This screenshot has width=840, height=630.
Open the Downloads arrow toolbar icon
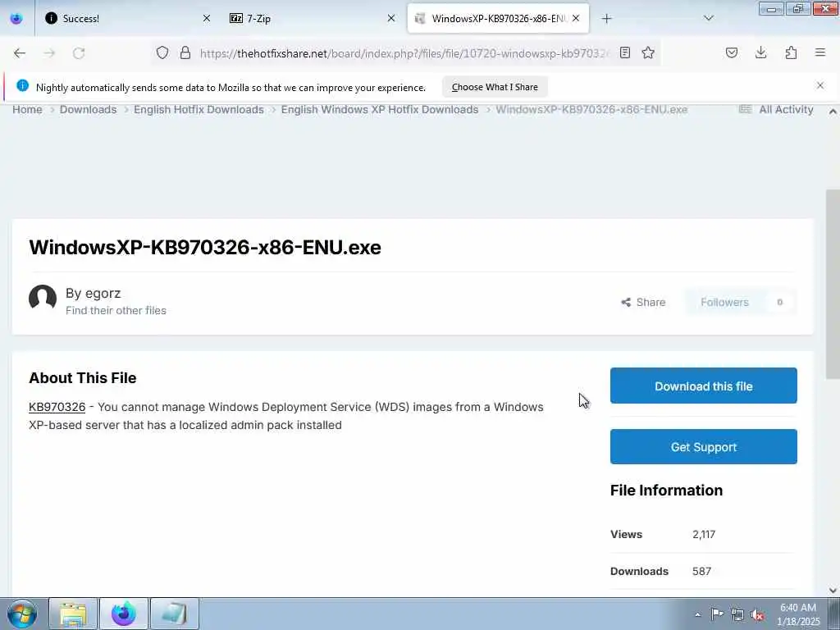click(760, 52)
